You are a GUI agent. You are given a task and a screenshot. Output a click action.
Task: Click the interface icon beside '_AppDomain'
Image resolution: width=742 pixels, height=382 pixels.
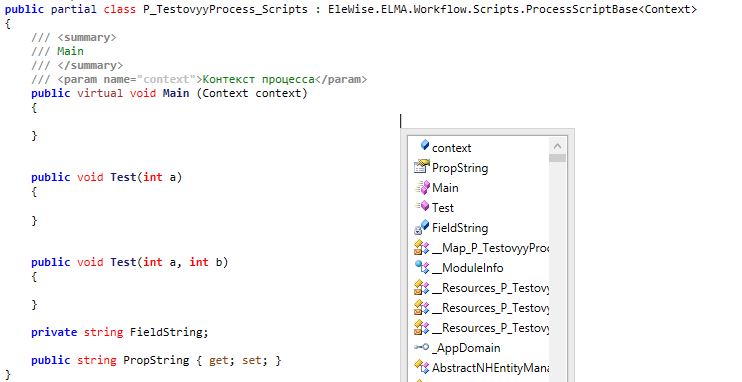tap(422, 347)
